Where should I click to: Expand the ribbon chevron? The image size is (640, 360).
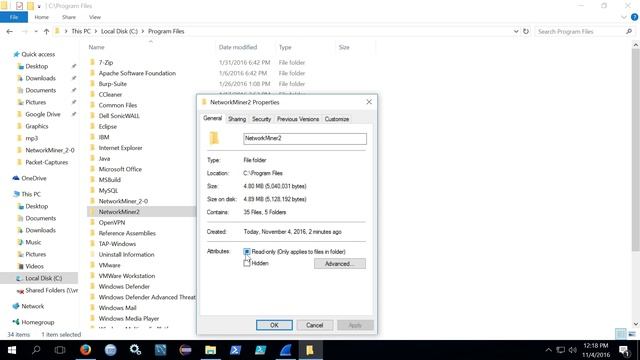click(x=624, y=17)
